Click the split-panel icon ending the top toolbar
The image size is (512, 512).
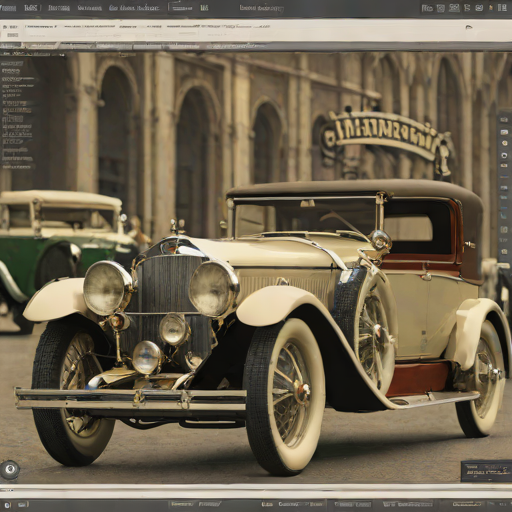click(x=502, y=8)
